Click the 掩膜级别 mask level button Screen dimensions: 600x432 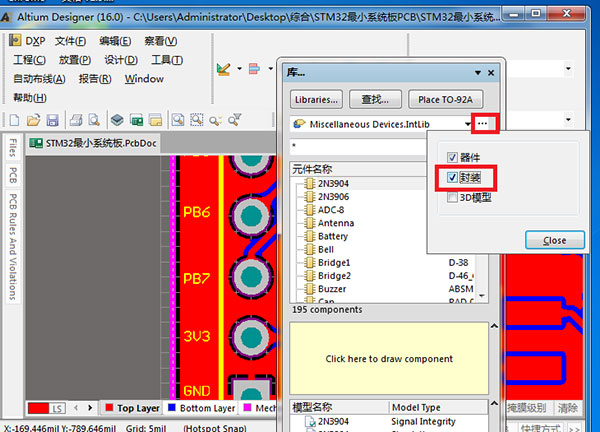pyautogui.click(x=527, y=408)
